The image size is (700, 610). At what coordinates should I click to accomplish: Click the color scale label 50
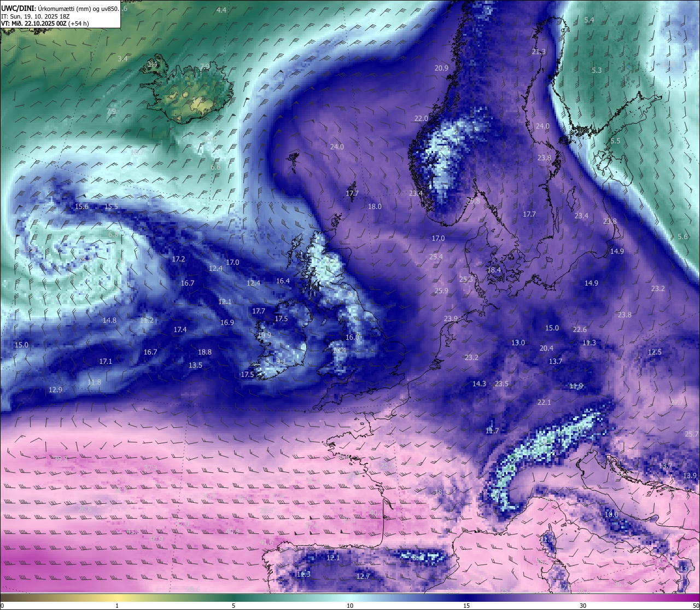pyautogui.click(x=696, y=606)
